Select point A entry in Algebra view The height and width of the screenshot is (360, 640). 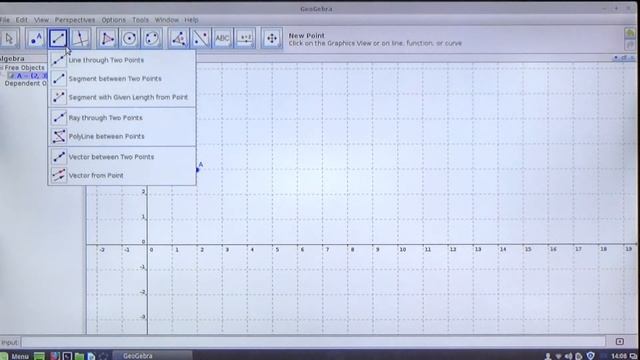click(x=31, y=76)
